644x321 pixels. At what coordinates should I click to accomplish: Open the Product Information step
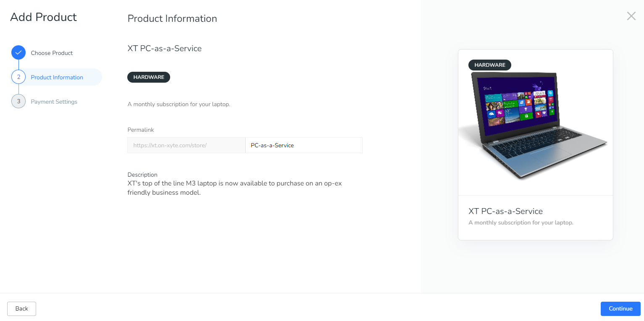[x=57, y=77]
